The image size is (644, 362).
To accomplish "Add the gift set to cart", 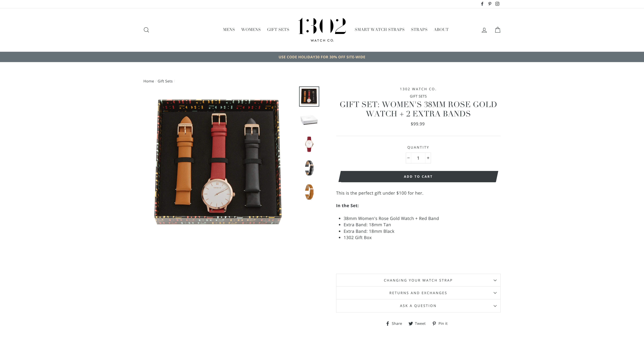I will tap(418, 177).
